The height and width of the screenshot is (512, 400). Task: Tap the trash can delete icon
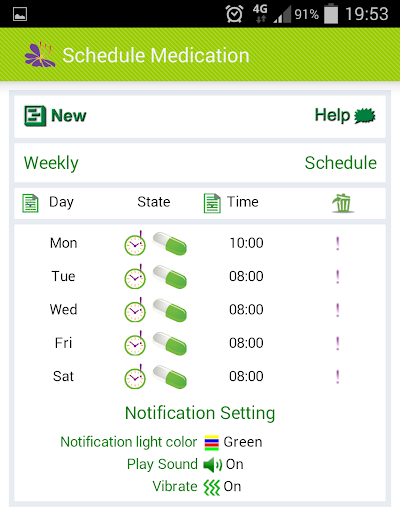coord(342,203)
